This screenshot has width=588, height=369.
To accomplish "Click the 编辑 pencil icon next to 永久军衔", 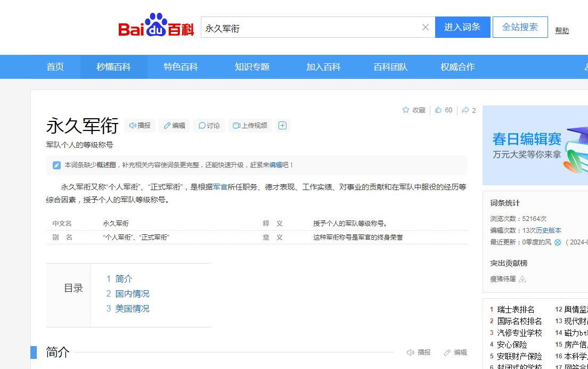I will tap(167, 126).
